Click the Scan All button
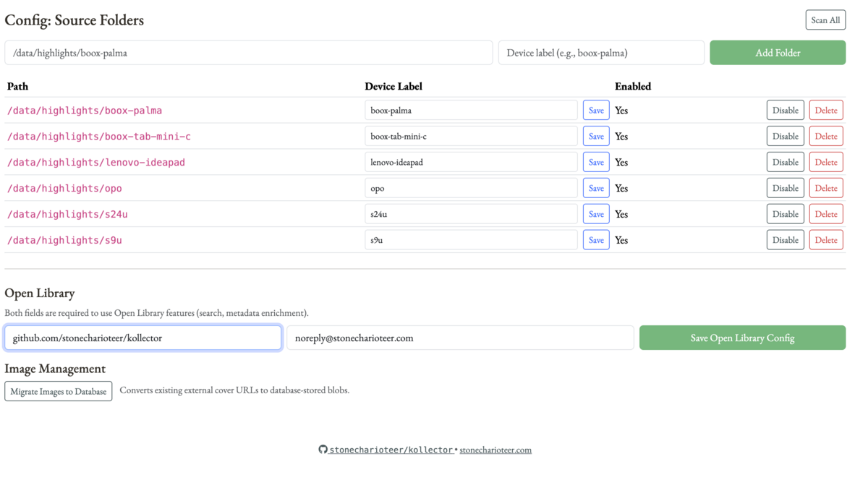 825,20
